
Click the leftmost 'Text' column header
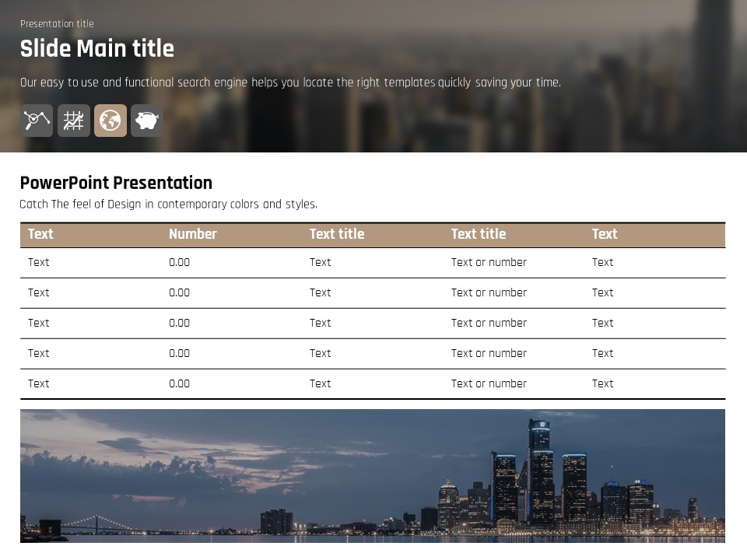point(40,234)
